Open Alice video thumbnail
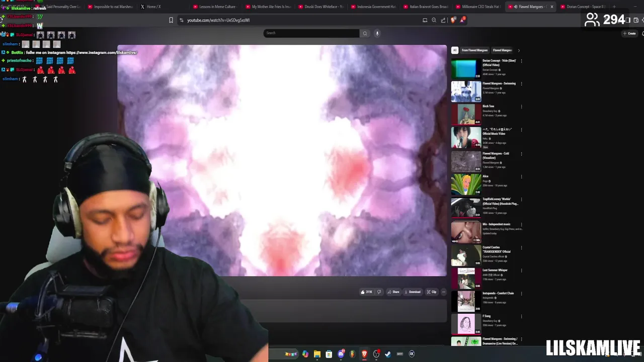The image size is (644, 362). pos(466,185)
